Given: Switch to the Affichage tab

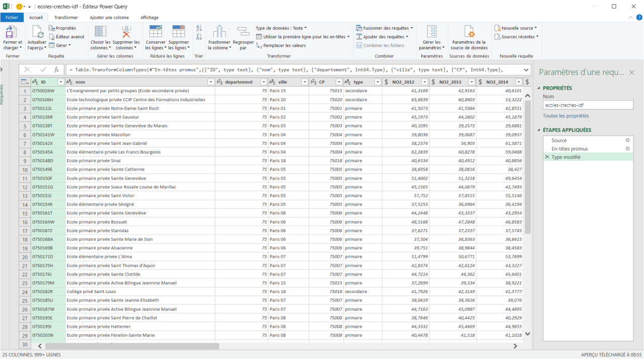Looking at the screenshot, I should pyautogui.click(x=149, y=17).
